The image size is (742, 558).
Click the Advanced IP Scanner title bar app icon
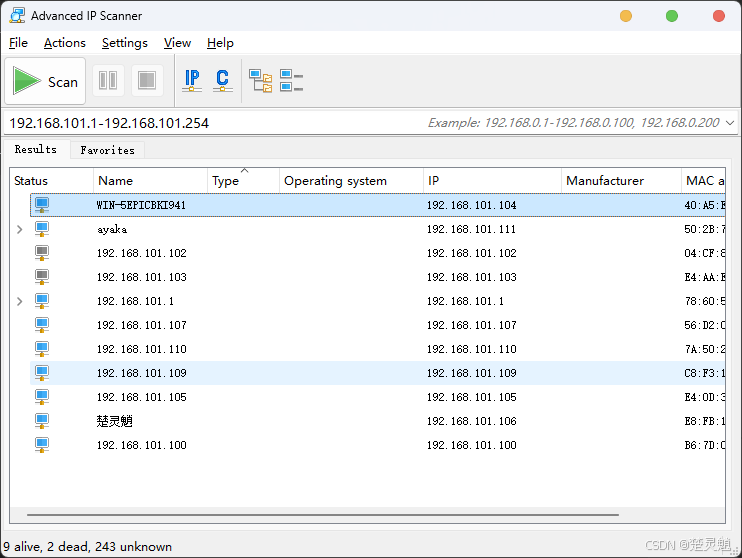coord(17,16)
